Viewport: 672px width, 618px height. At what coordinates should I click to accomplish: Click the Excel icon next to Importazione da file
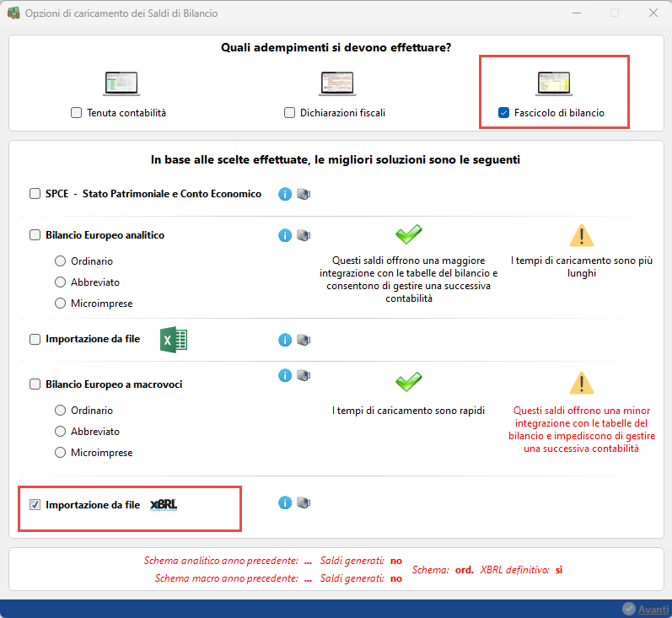coord(174,340)
